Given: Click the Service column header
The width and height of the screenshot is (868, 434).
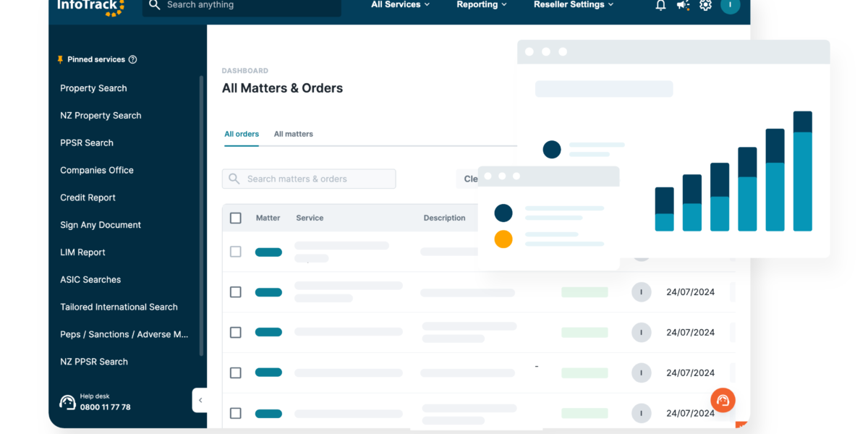Looking at the screenshot, I should point(310,218).
